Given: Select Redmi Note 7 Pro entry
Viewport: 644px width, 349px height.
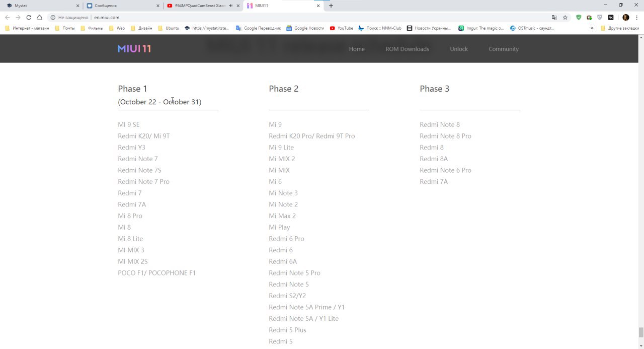Looking at the screenshot, I should [x=143, y=181].
